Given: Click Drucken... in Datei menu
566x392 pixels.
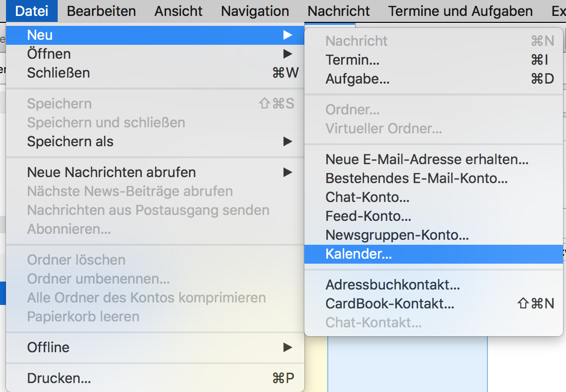Looking at the screenshot, I should click(59, 379).
